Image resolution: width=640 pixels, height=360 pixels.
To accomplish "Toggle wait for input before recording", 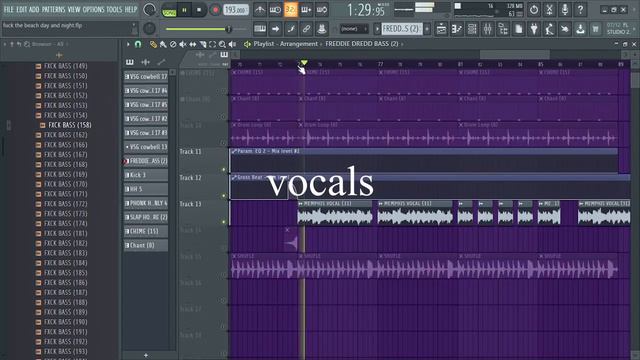I will [275, 10].
